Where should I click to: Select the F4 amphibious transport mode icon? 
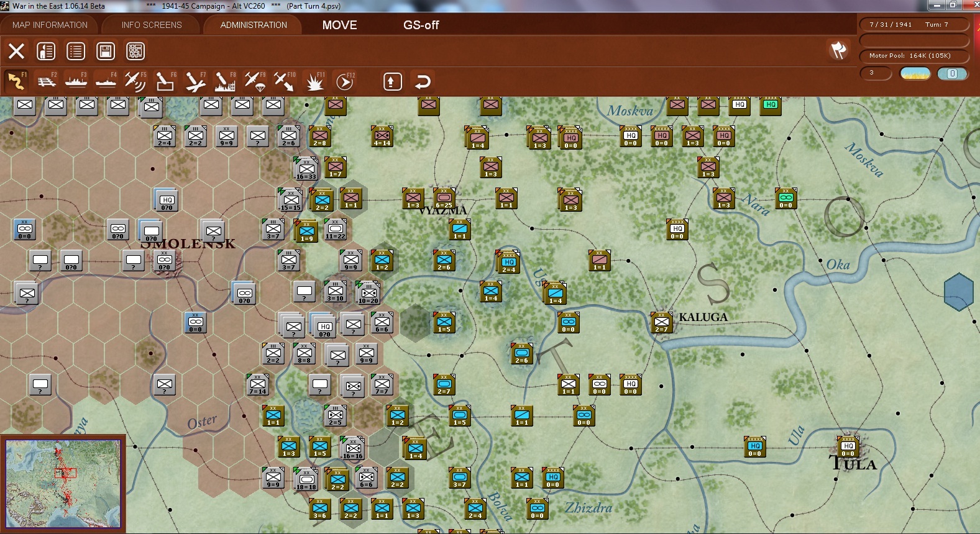coord(106,81)
